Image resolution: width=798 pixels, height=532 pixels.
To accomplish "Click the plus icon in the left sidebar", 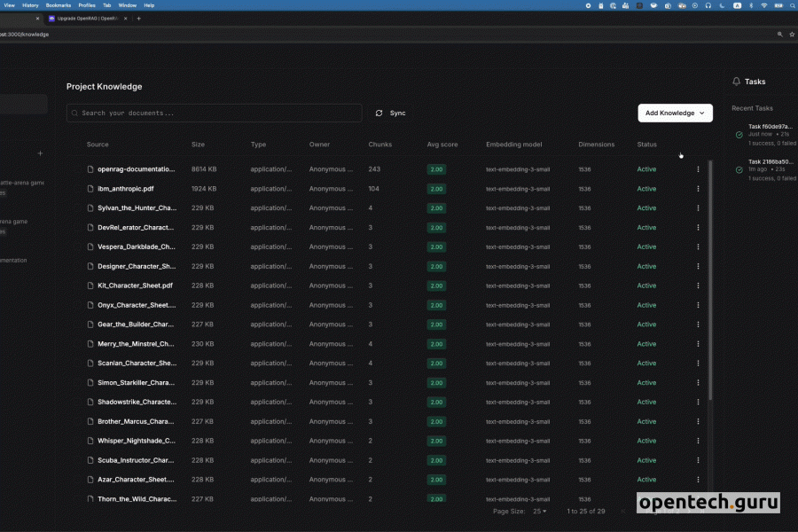I will click(40, 153).
